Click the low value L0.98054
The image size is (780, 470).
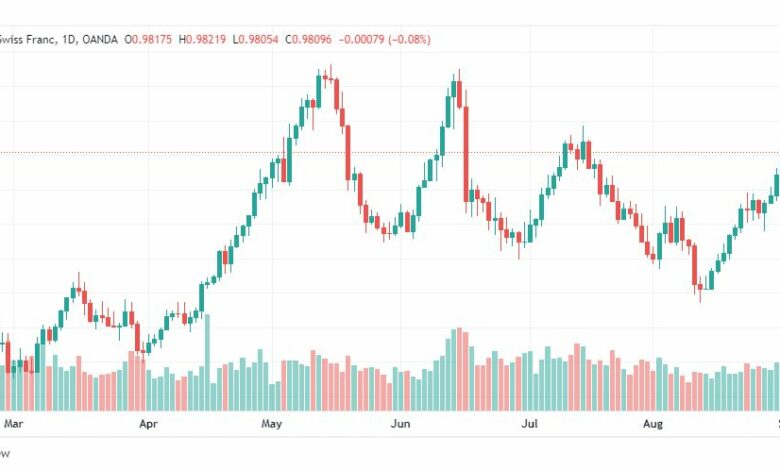coord(256,39)
